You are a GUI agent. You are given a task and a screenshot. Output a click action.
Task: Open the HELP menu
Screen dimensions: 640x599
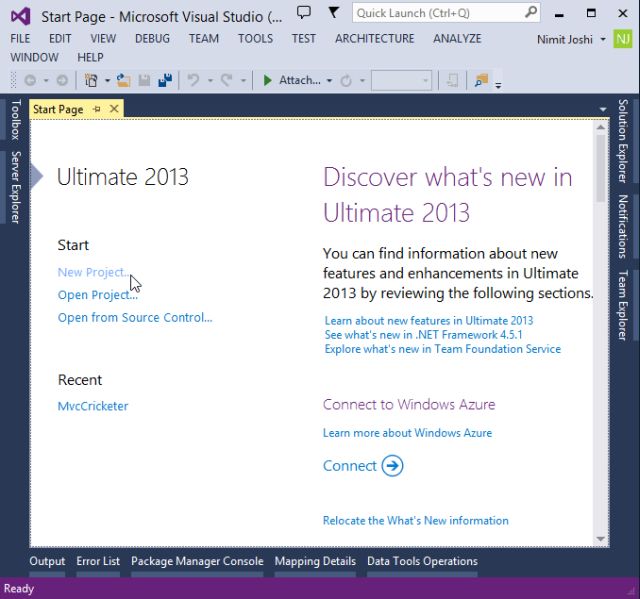pyautogui.click(x=90, y=57)
